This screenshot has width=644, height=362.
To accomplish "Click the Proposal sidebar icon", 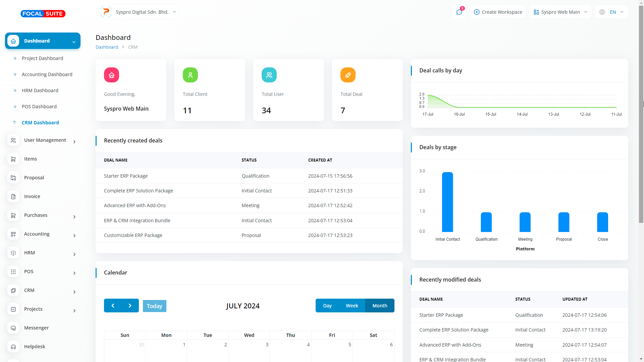I will 13,178.
